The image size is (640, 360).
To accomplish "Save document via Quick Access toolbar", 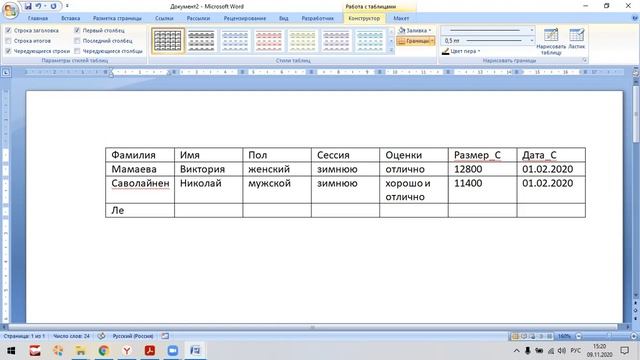I will (28, 6).
